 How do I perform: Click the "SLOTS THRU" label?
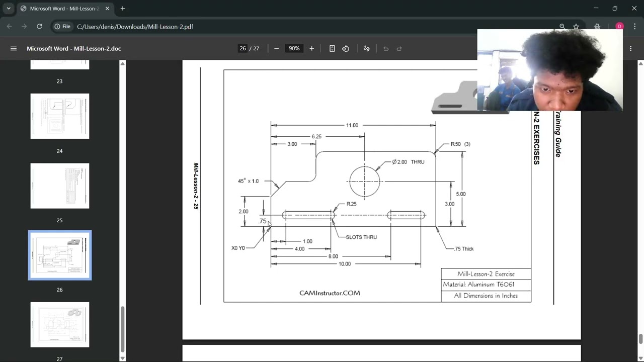361,237
